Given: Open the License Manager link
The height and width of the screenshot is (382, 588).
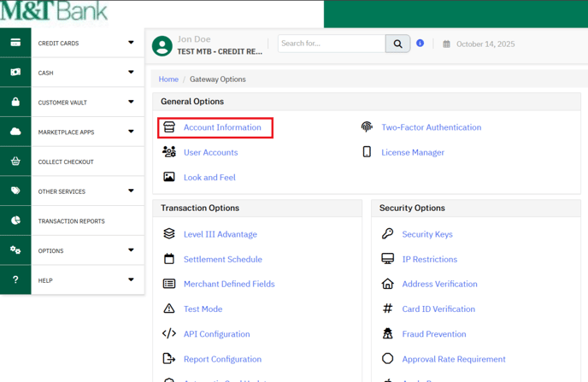Looking at the screenshot, I should pos(413,152).
